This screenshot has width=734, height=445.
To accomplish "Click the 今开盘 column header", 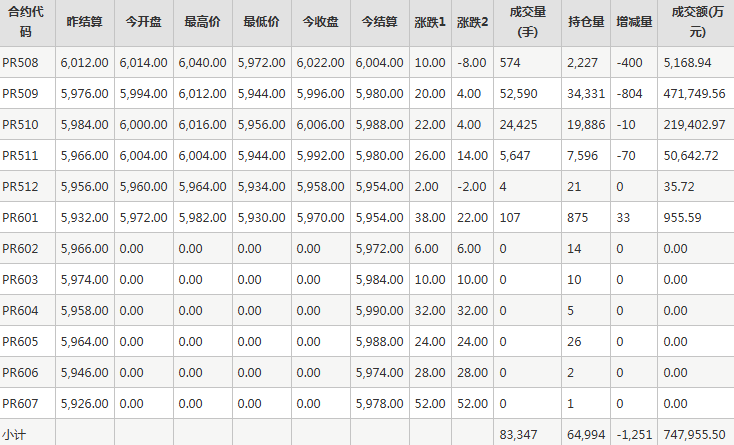I will pyautogui.click(x=144, y=22).
